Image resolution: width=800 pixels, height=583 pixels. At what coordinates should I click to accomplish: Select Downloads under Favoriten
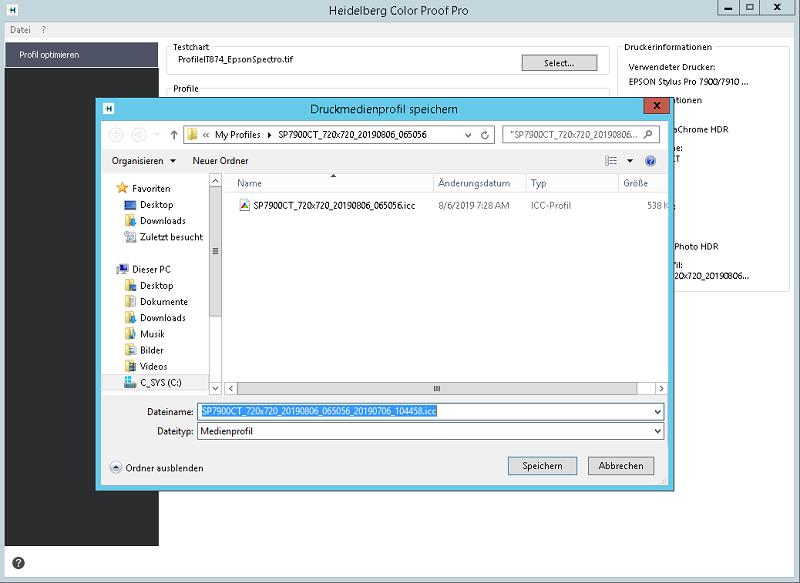(x=163, y=221)
